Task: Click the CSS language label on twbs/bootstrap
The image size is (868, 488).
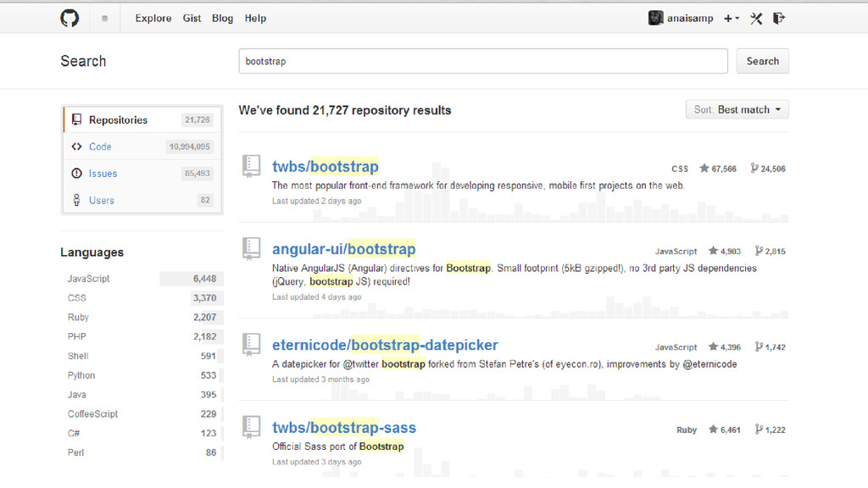Action: click(680, 169)
